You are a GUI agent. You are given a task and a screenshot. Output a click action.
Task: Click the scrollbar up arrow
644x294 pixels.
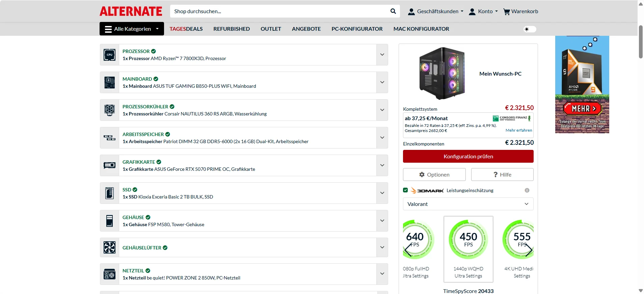(641, 4)
